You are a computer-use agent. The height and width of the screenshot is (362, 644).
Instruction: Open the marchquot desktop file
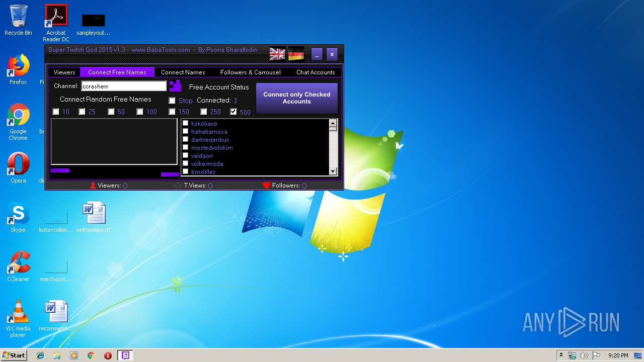point(56,270)
